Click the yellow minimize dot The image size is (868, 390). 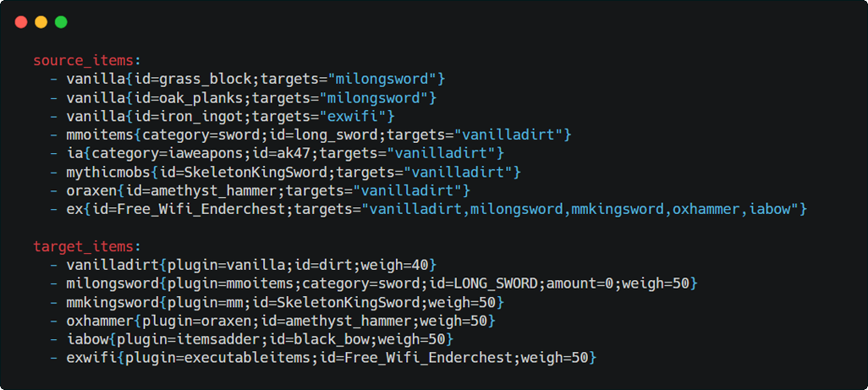tap(41, 22)
